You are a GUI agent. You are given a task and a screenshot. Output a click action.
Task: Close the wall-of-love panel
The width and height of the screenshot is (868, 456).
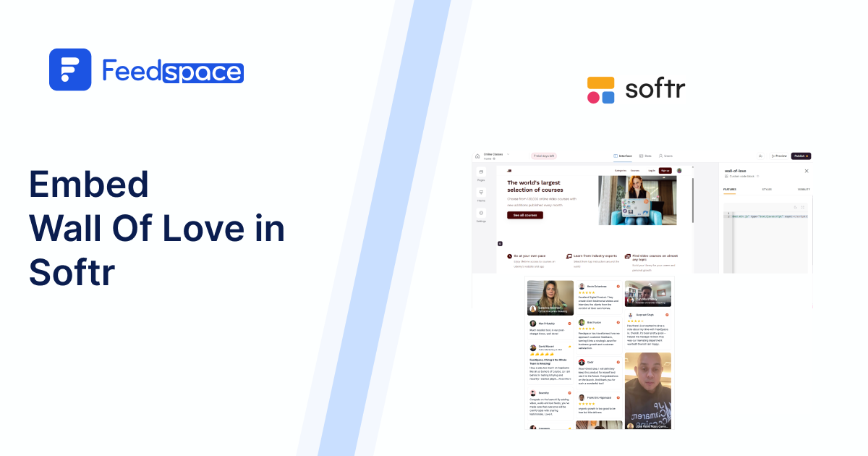(807, 171)
